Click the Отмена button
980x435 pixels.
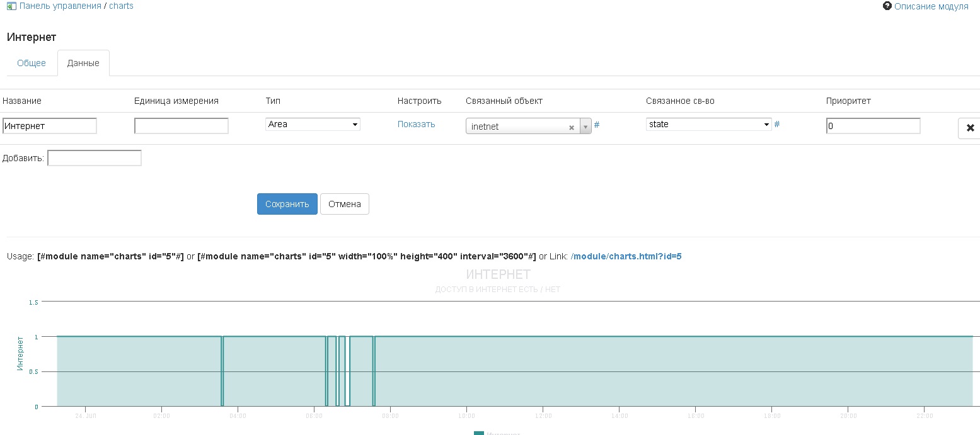[x=344, y=204]
